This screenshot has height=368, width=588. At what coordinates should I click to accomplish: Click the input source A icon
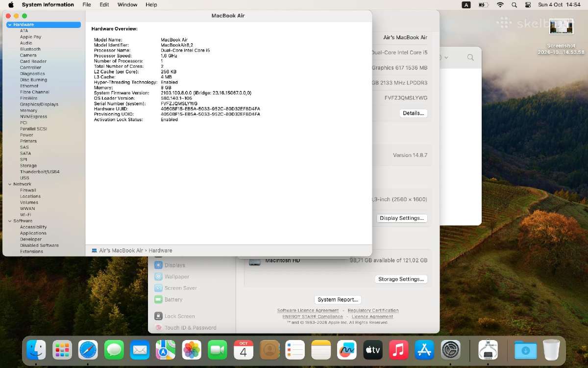tap(466, 4)
